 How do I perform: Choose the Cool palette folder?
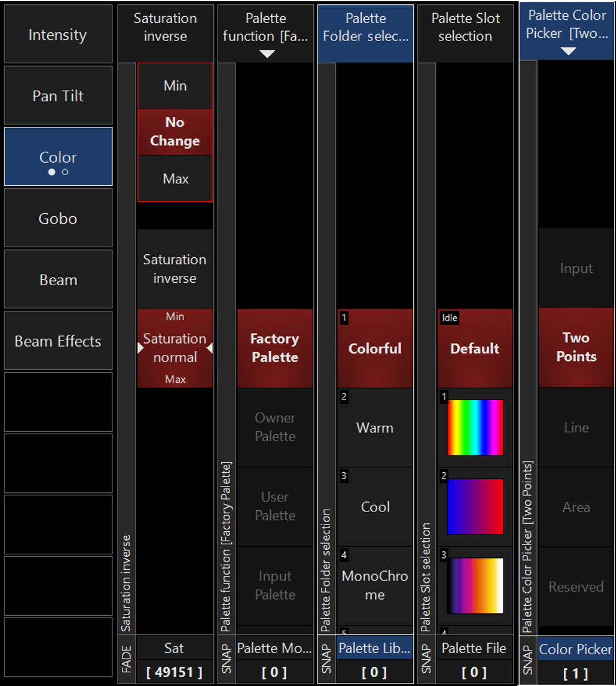coord(375,506)
